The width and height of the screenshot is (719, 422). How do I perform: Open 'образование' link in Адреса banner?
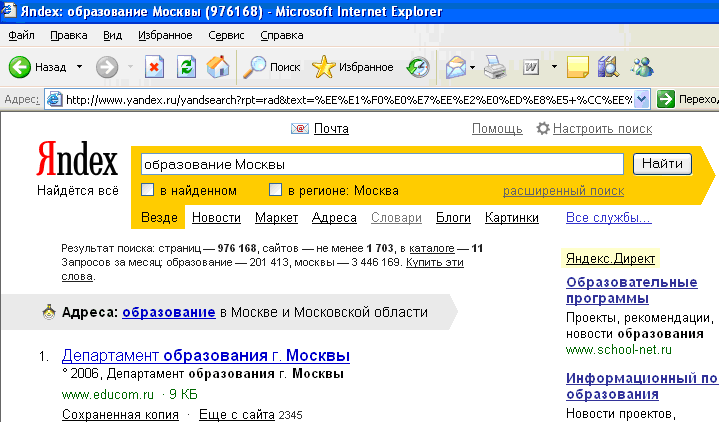169,312
